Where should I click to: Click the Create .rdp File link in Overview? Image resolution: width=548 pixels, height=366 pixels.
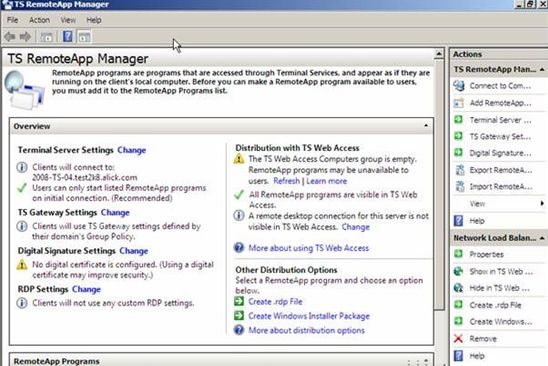click(275, 302)
